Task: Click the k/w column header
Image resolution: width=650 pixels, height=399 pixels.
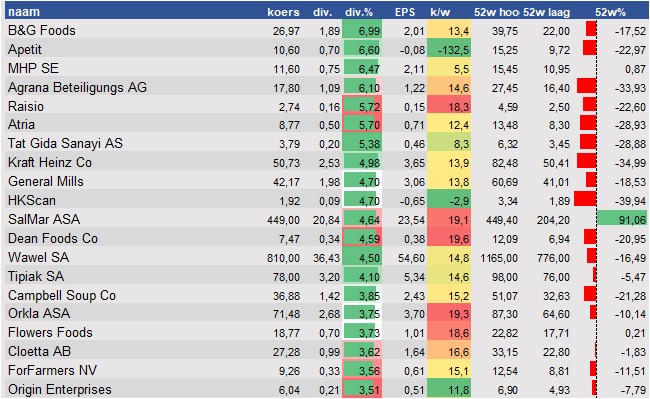Action: [x=440, y=12]
